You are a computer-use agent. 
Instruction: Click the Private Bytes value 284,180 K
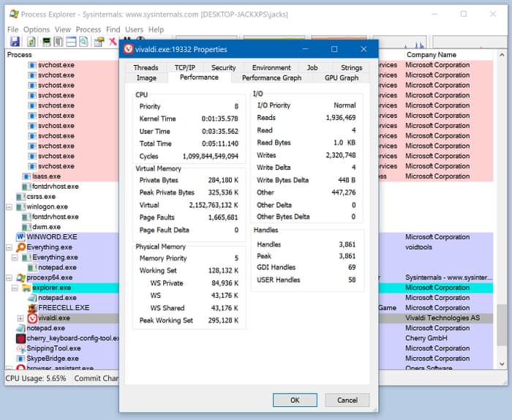223,180
